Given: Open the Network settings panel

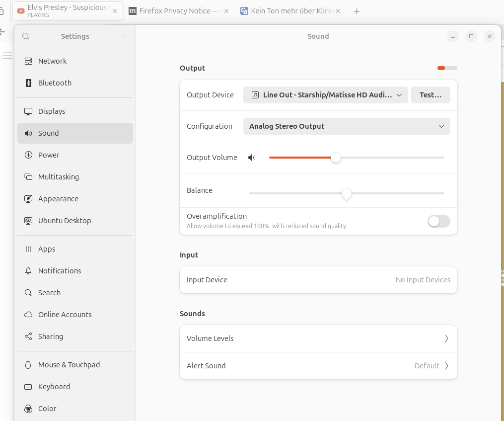Looking at the screenshot, I should coord(52,61).
